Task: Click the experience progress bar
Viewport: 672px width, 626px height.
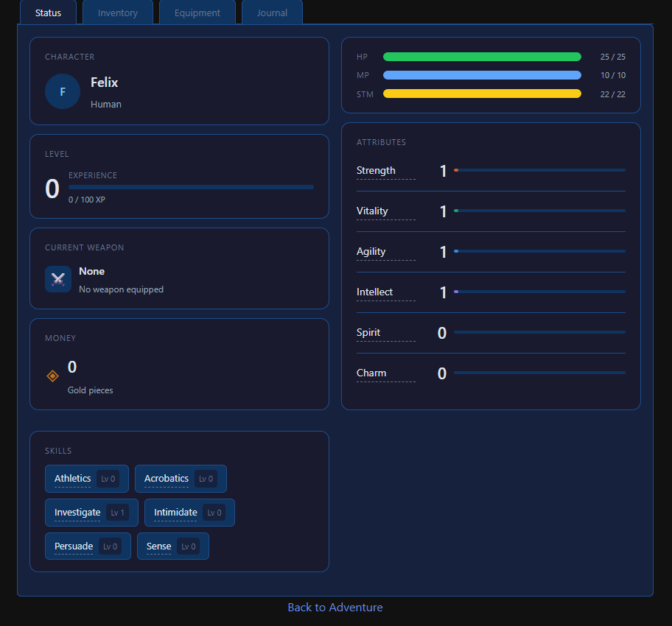Action: (191, 187)
